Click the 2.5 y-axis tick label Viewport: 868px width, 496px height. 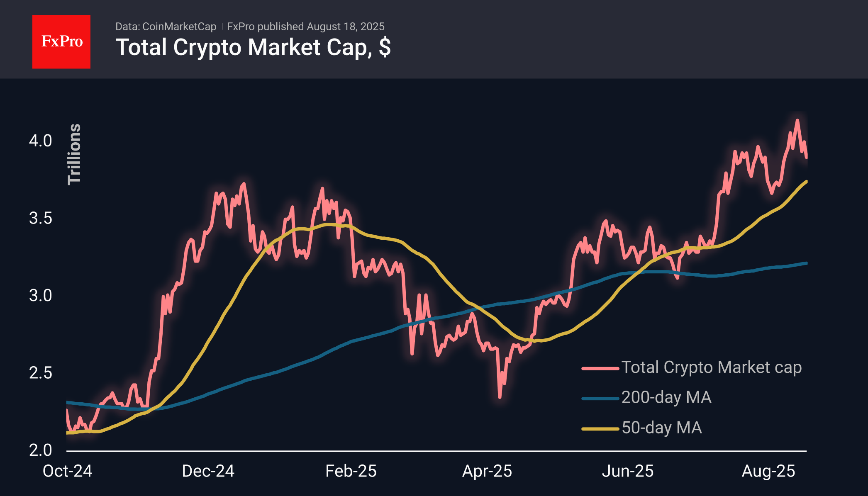click(x=40, y=373)
